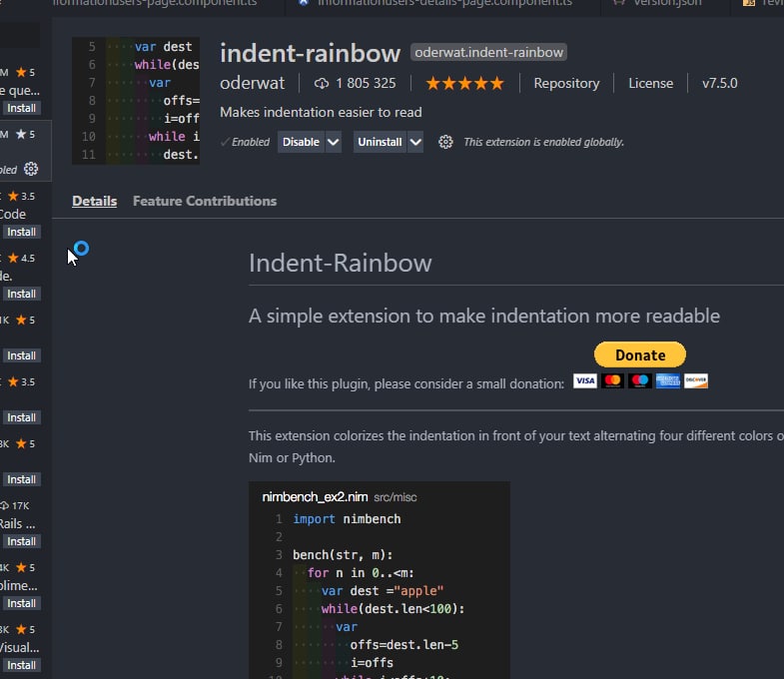This screenshot has height=679, width=784.
Task: Click the Maestro card icon
Action: tap(640, 381)
